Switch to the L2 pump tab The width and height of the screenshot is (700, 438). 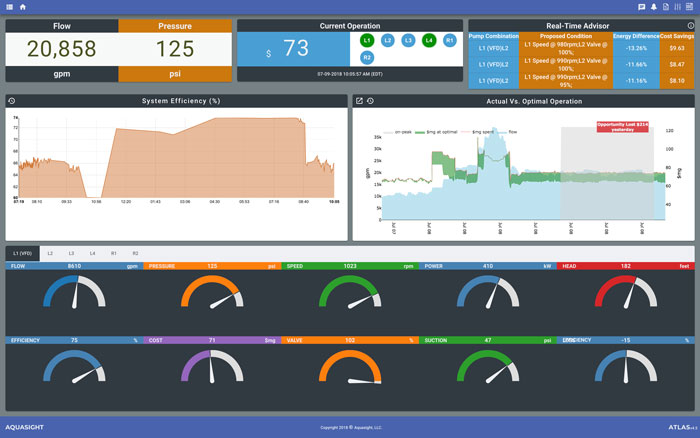coord(50,253)
